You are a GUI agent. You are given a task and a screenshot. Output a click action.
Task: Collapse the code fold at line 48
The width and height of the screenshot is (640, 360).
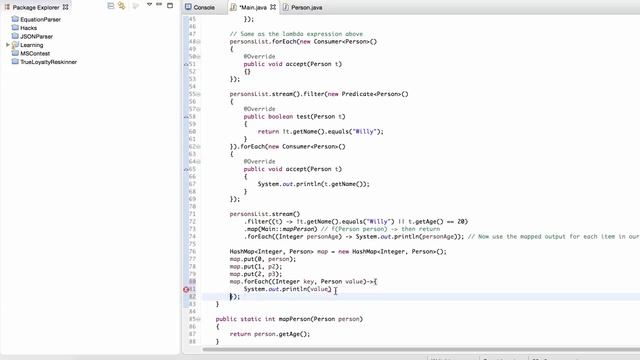(x=199, y=42)
